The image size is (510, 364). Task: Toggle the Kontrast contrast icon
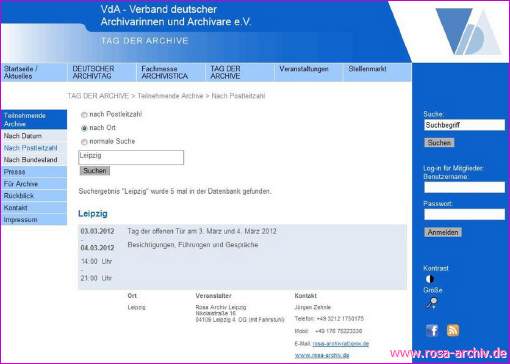pyautogui.click(x=430, y=279)
